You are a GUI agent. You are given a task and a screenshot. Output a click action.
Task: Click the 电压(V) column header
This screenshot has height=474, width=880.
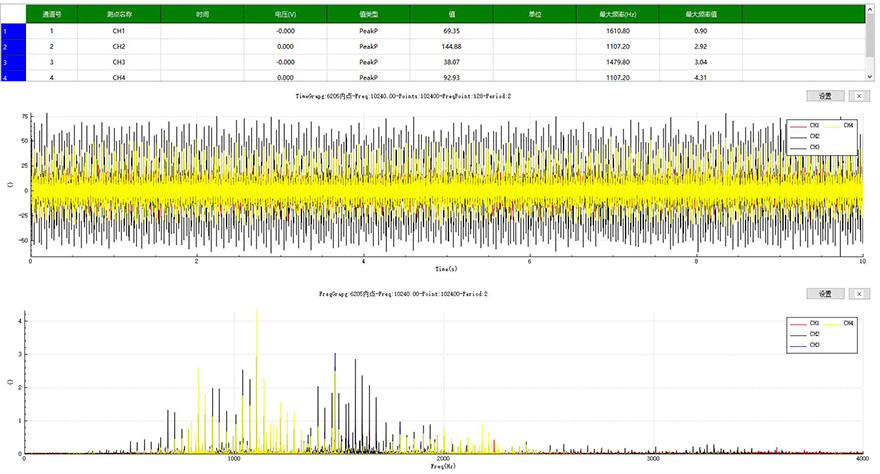[x=285, y=16]
